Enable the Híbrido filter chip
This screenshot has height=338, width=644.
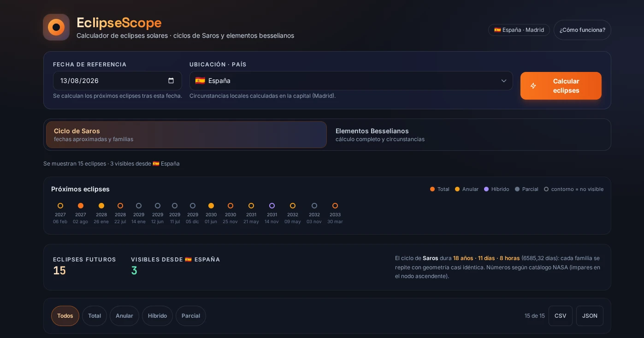(157, 316)
